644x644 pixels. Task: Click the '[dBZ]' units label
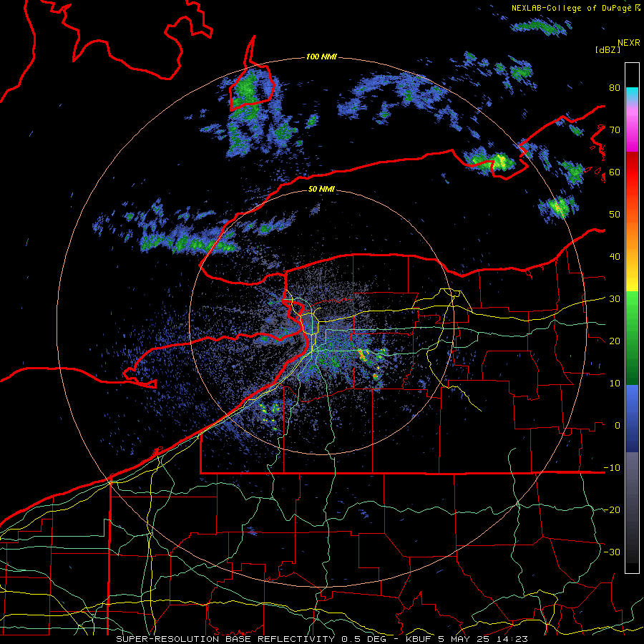coord(608,49)
